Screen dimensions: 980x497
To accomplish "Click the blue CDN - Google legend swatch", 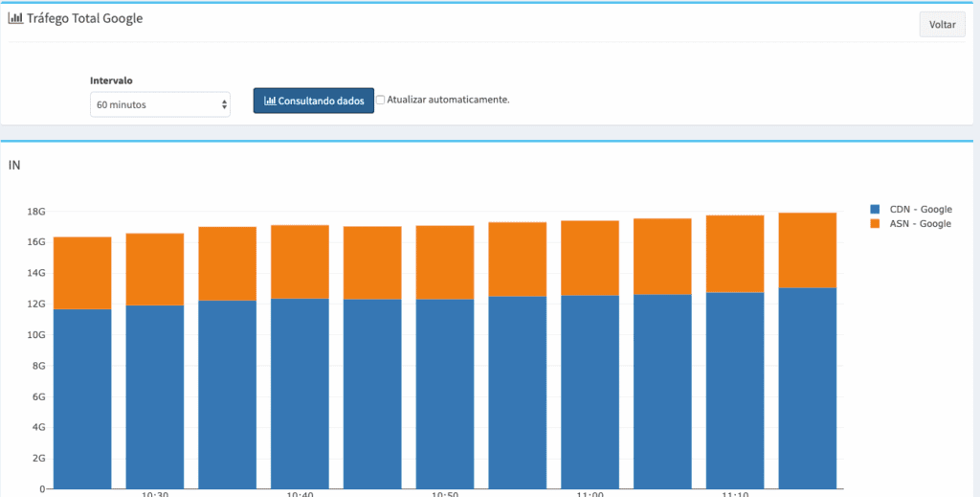I will point(875,210).
